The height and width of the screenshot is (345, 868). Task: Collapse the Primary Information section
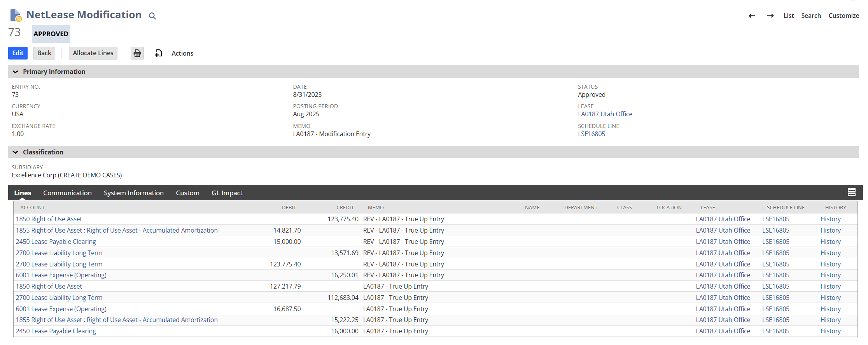[x=16, y=72]
